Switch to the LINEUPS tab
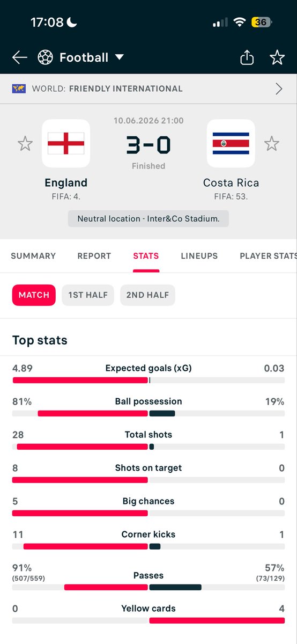 tap(199, 256)
